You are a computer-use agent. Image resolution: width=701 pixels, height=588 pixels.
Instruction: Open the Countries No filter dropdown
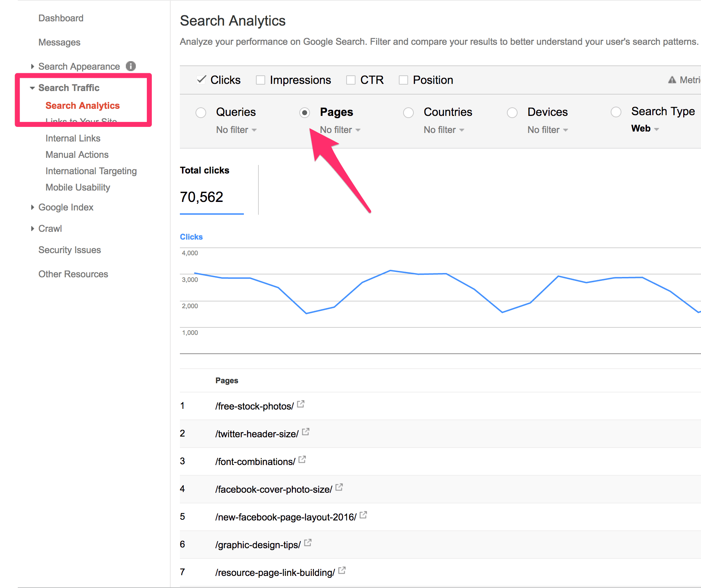click(444, 130)
